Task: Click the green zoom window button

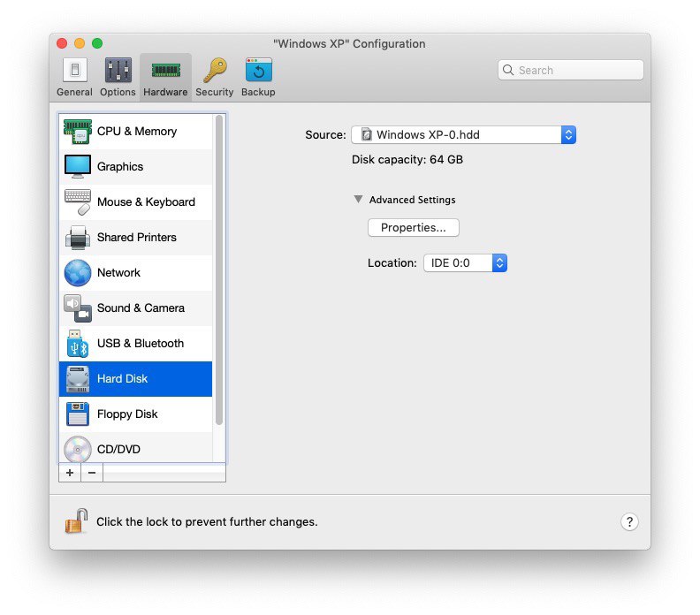Action: (97, 43)
